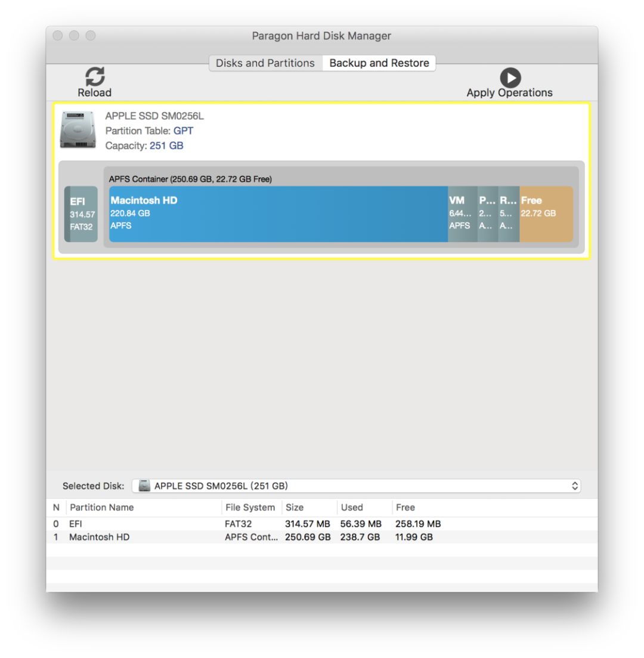Select the Macintosh HD partition block
644x658 pixels.
(x=278, y=214)
